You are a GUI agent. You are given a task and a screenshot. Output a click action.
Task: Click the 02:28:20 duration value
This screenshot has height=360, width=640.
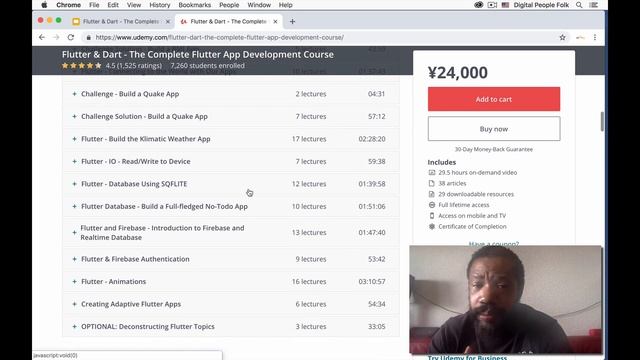[x=372, y=139]
